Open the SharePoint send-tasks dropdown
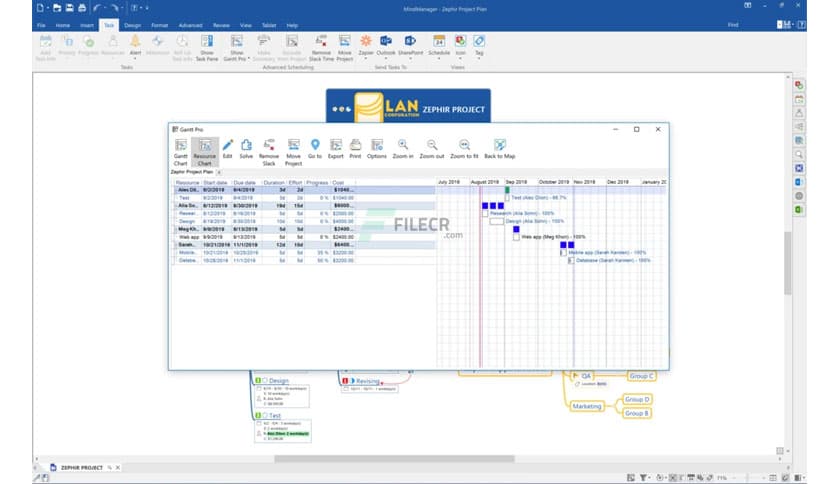 tap(410, 58)
